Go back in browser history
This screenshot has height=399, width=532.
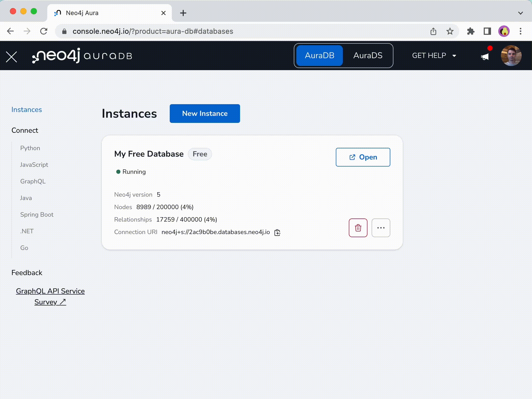[10, 31]
